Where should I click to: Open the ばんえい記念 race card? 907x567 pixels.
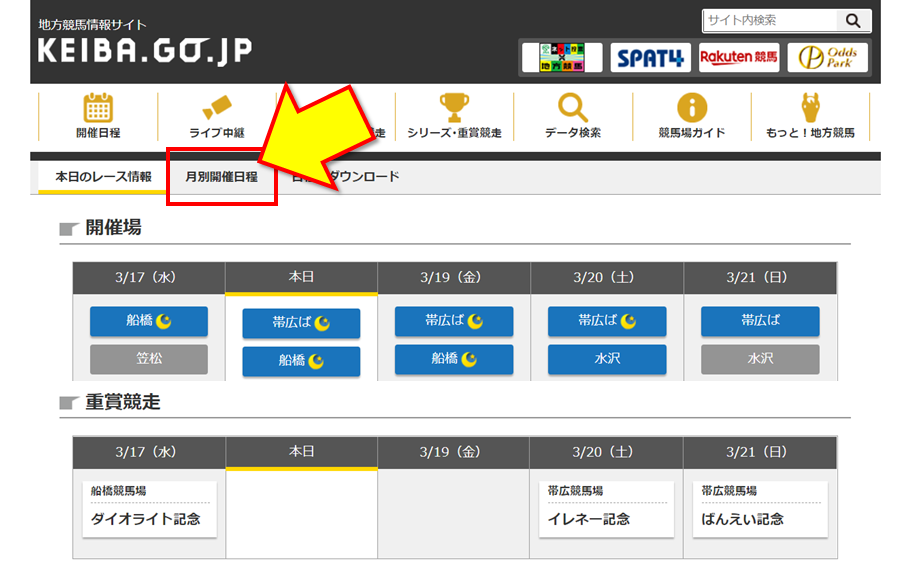[x=760, y=510]
